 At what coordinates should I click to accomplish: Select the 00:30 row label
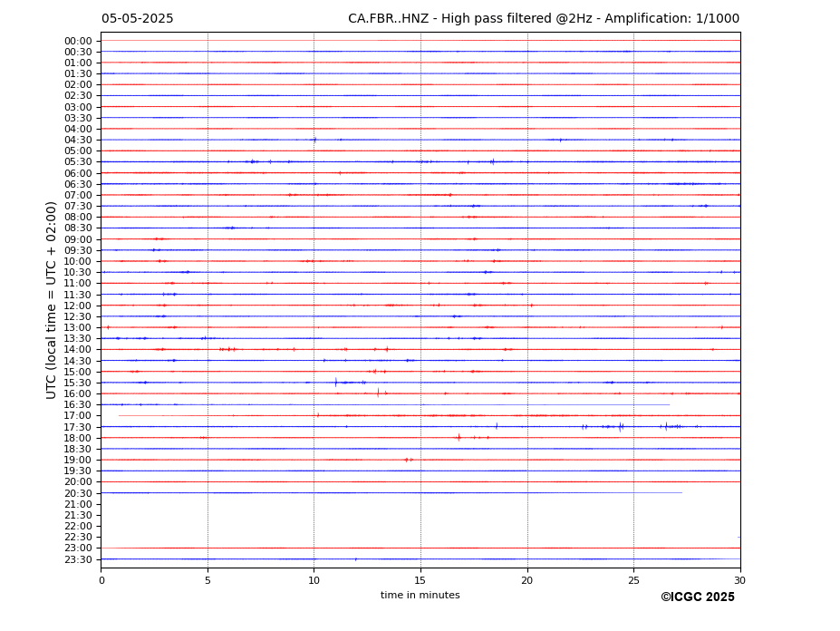click(78, 52)
